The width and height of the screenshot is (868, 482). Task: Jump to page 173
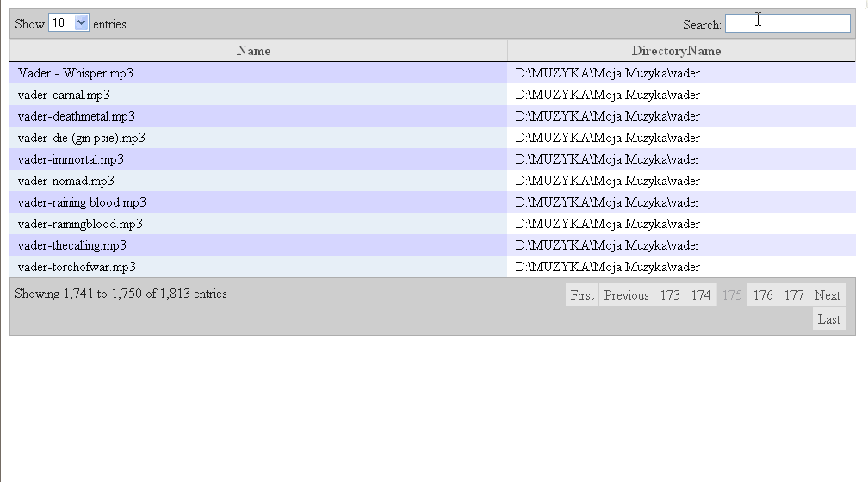[670, 295]
